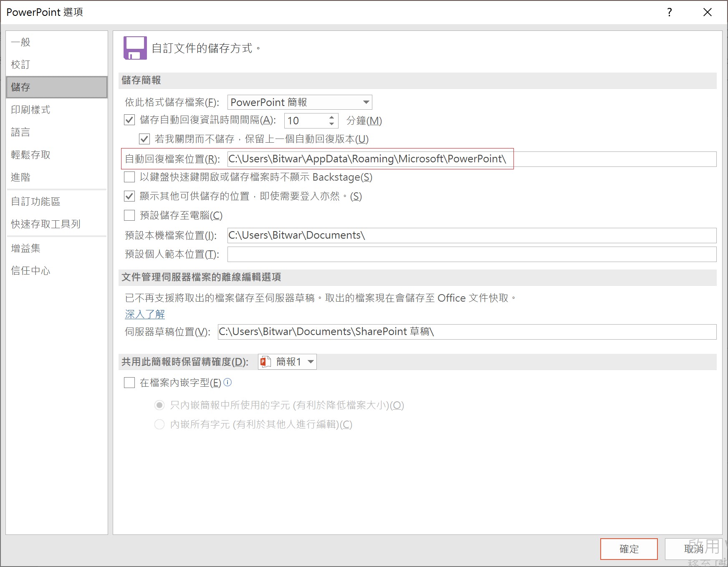Select 只內嵌簡報中所使用的字元 radio button
Viewport: 728px width, 567px height.
click(x=159, y=405)
